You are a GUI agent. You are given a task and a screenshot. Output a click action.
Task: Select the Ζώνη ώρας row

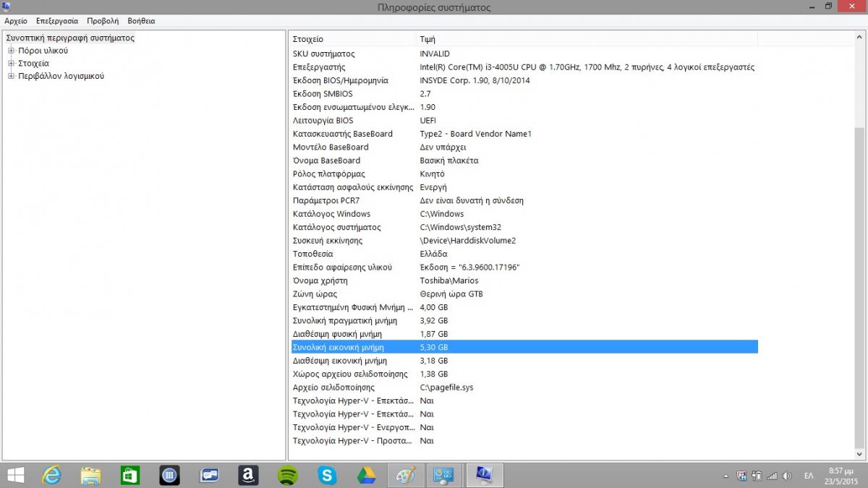tap(524, 294)
